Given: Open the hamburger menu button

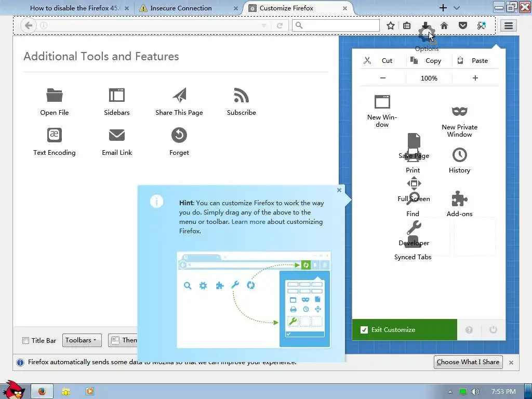Looking at the screenshot, I should [508, 25].
